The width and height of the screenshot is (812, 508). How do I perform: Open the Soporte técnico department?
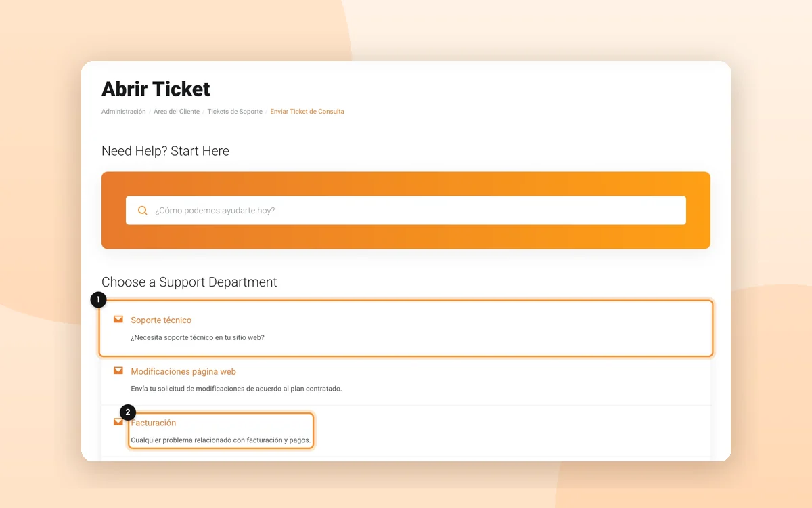(x=161, y=320)
